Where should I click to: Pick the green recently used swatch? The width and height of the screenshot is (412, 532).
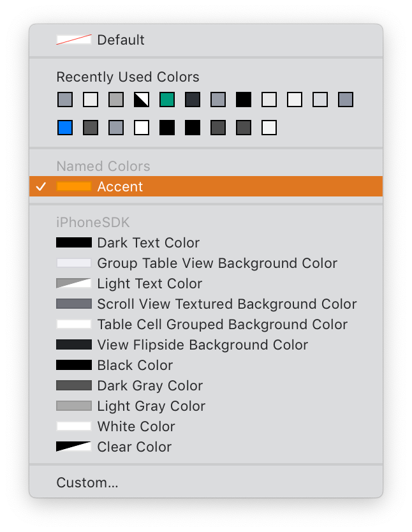167,100
